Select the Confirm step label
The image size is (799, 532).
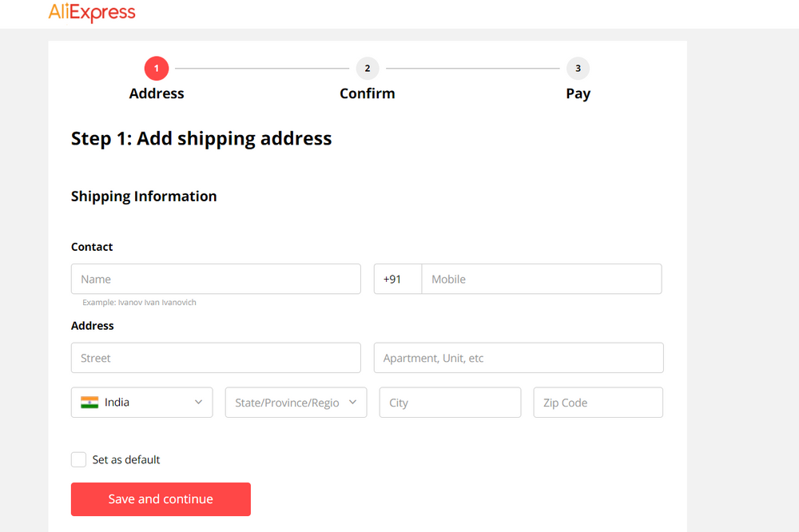(x=368, y=93)
